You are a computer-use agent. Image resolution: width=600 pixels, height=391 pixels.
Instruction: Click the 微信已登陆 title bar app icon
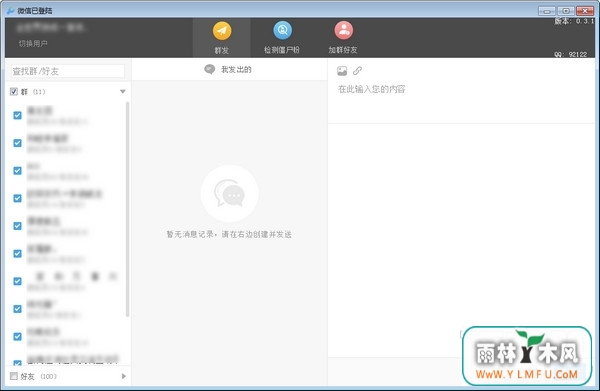10,11
